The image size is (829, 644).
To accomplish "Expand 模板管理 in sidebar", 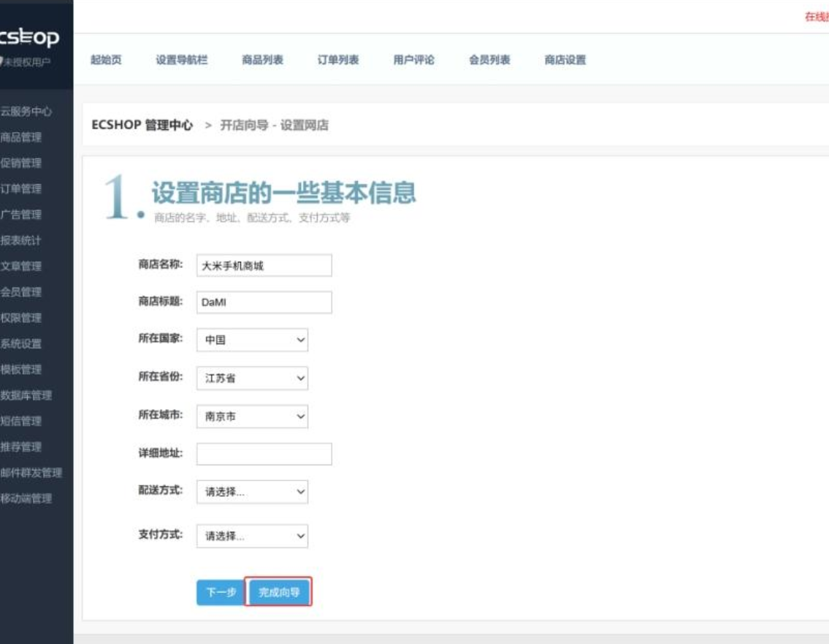I will tap(21, 369).
